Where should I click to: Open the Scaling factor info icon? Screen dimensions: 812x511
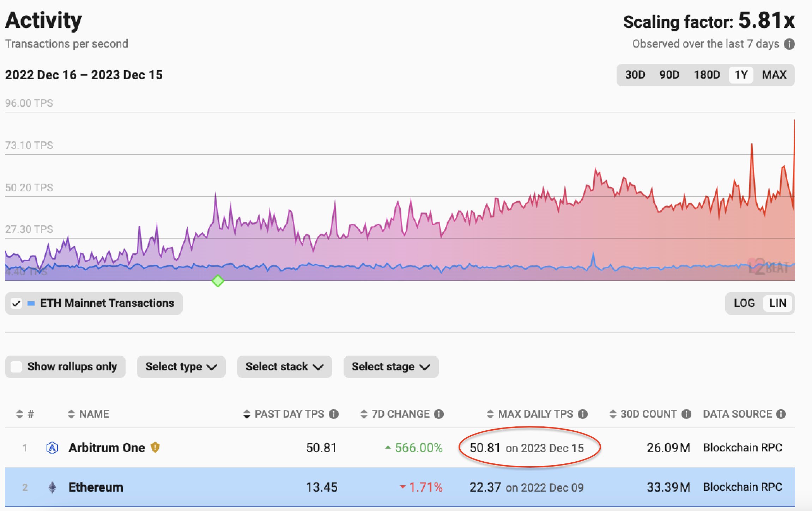point(789,44)
